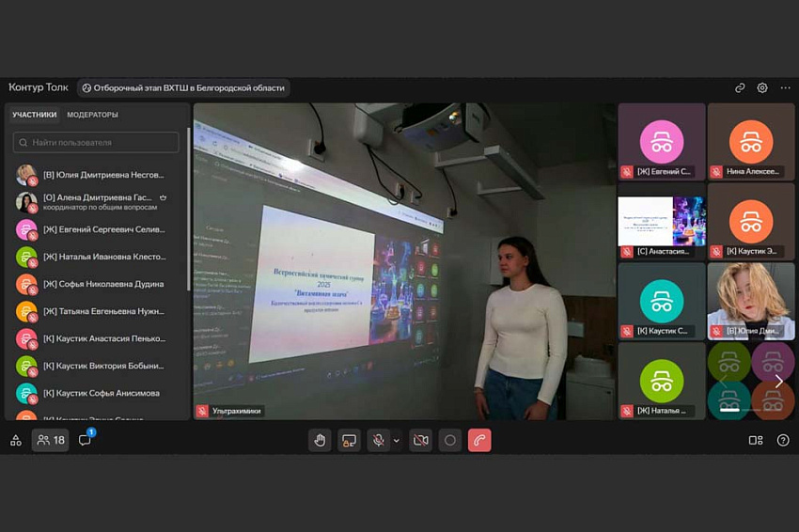The image size is (799, 532).
Task: Click the meeting title Отборочный этап ВХТШ
Action: pos(183,87)
